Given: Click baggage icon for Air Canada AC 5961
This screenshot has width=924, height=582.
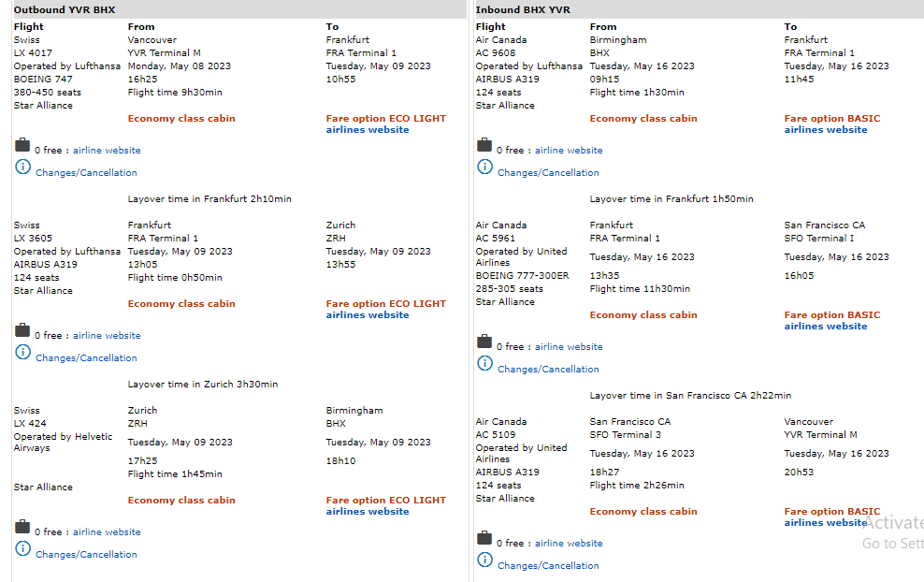Looking at the screenshot, I should pos(484,342).
